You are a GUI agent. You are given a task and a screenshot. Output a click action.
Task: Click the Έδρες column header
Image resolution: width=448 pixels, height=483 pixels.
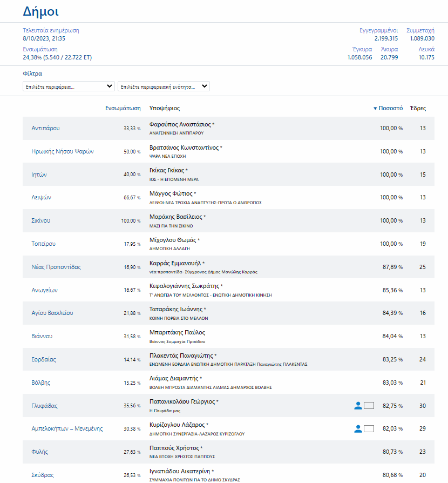(418, 108)
